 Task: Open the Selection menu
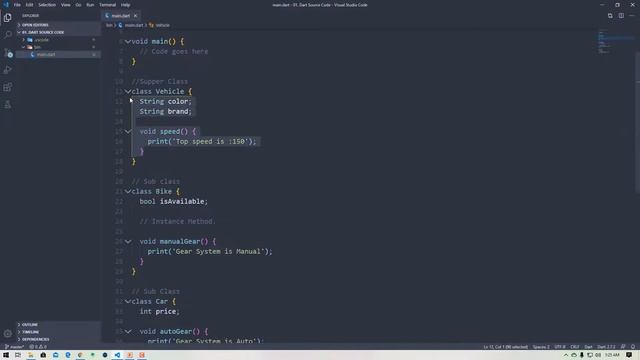47,5
